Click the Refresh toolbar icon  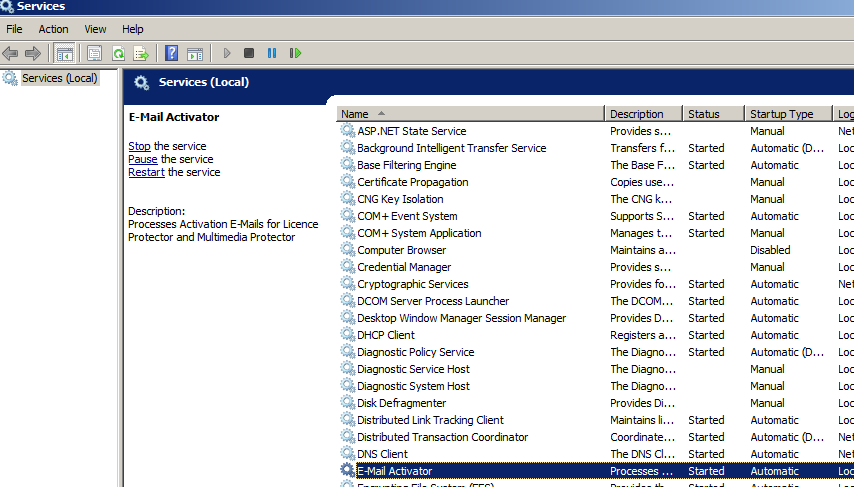118,53
